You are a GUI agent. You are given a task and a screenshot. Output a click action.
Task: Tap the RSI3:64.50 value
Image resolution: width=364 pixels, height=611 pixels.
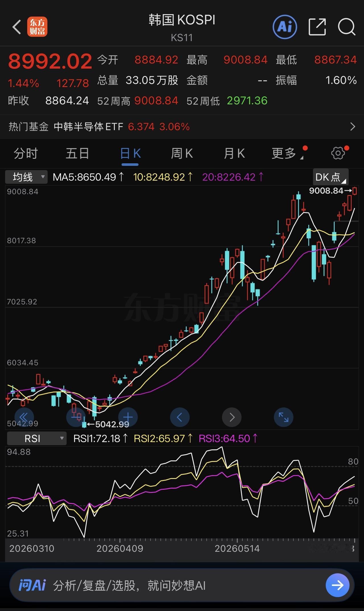coord(228,438)
